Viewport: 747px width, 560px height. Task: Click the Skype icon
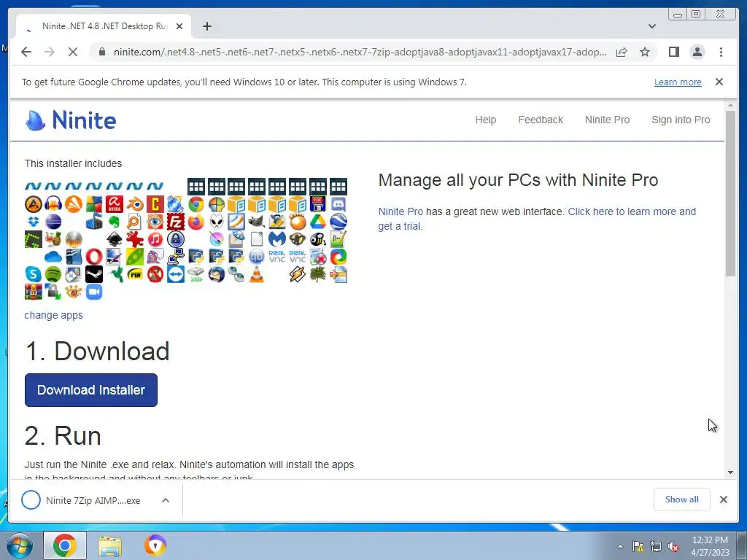(33, 274)
